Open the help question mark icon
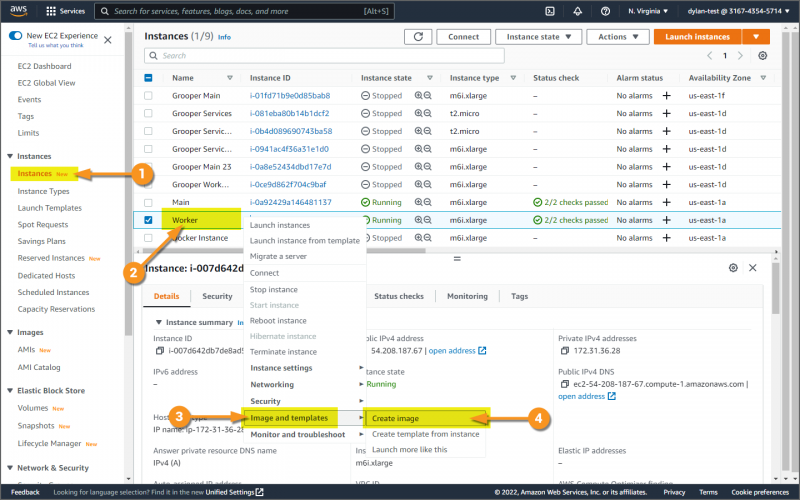Viewport: 800px width, 500px height. pos(605,11)
